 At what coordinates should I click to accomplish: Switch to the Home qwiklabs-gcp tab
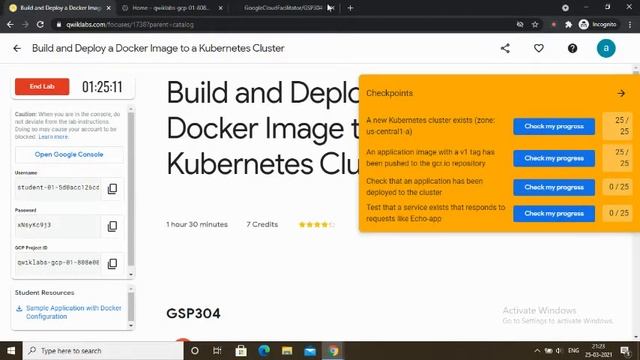(170, 8)
